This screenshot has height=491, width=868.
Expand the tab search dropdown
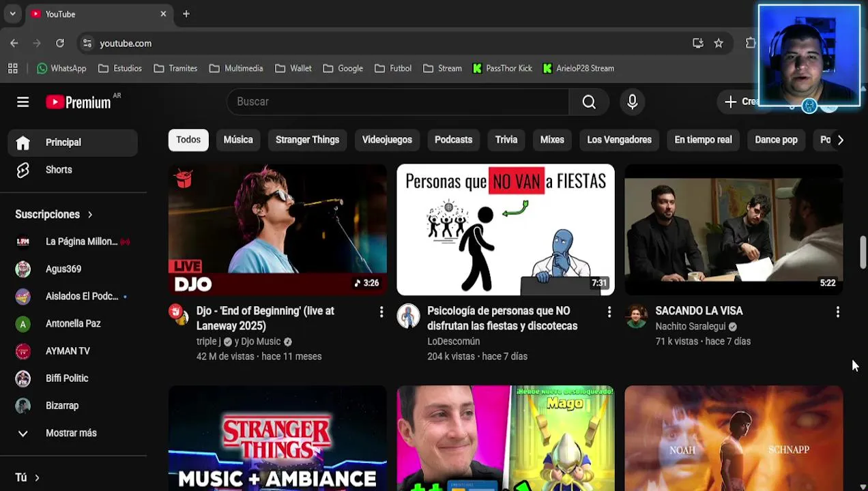(12, 14)
